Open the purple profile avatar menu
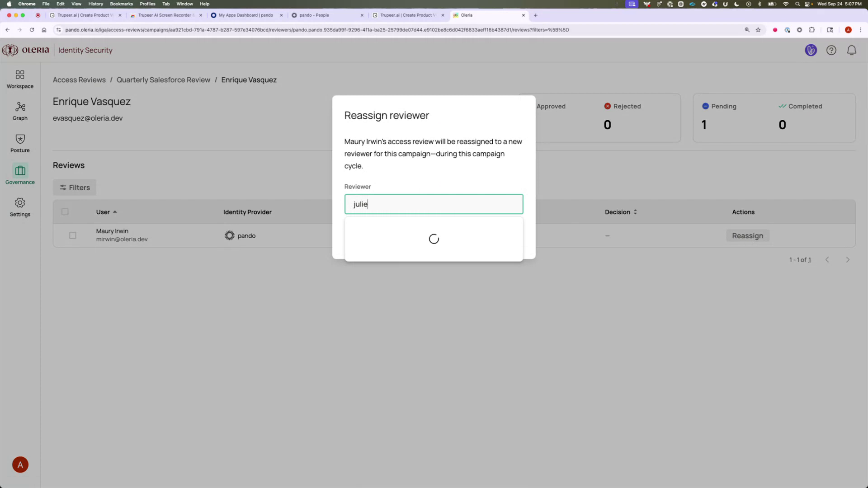 tap(811, 50)
